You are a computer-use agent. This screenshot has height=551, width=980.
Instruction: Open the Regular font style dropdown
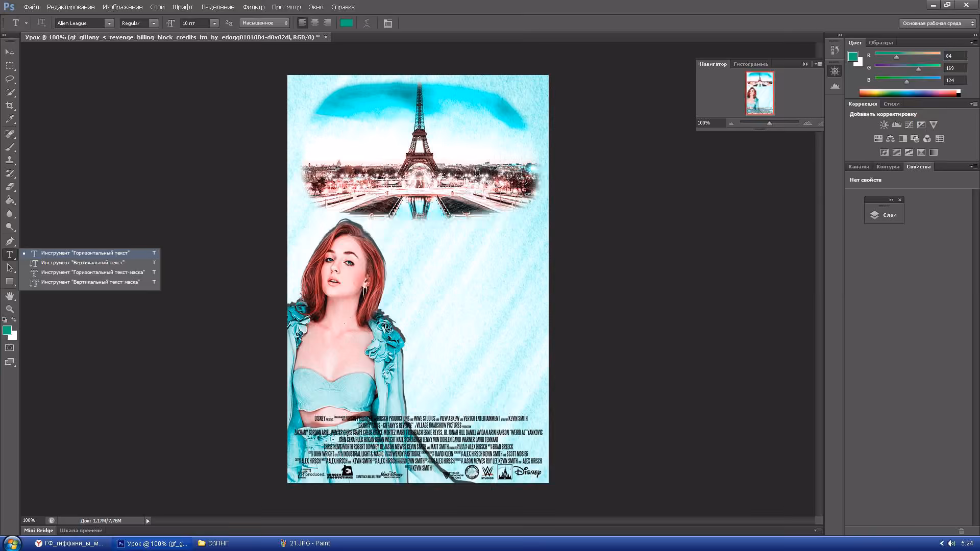[154, 23]
